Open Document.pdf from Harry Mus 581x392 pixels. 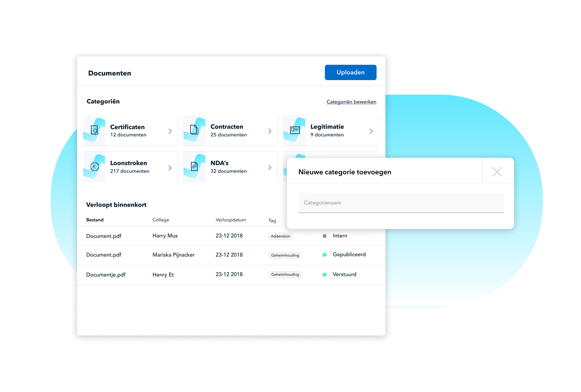tap(104, 236)
